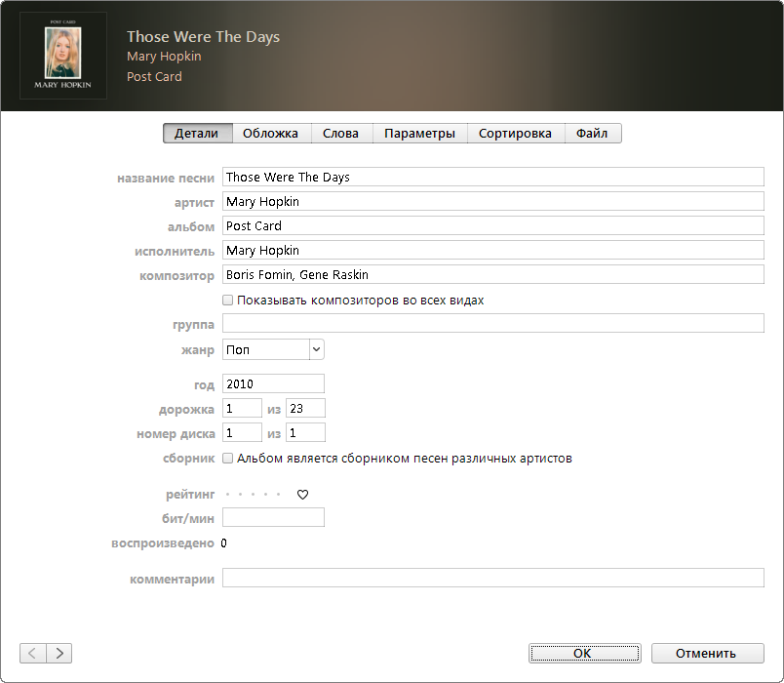Expand the genre dropdown showing Поп

(x=316, y=349)
